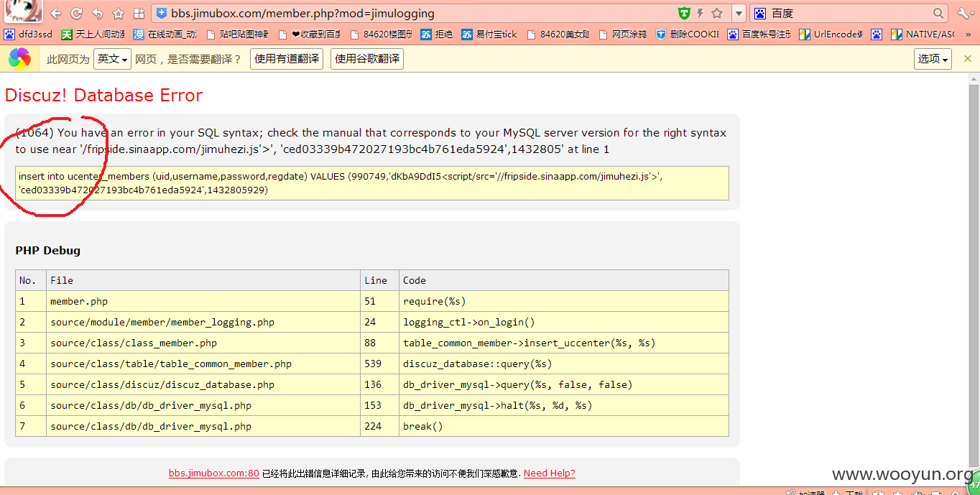980x495 pixels.
Task: Expand the address bar history dropdown
Action: pos(739,14)
